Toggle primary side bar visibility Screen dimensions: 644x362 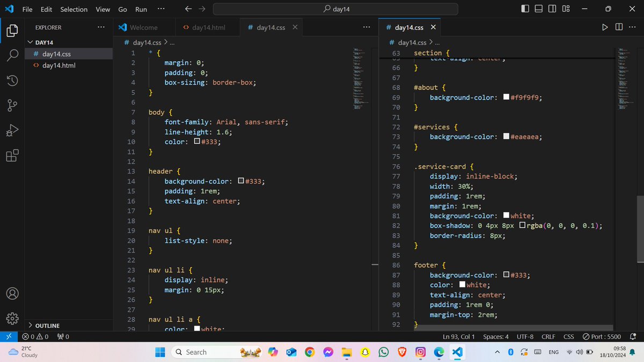[x=525, y=9]
